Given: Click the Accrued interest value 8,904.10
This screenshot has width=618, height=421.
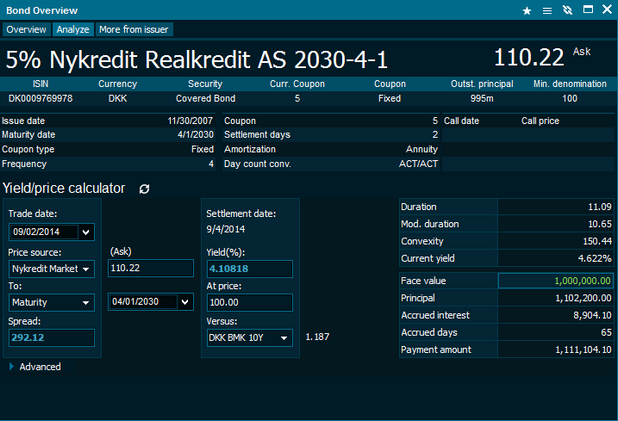Looking at the screenshot, I should click(592, 315).
